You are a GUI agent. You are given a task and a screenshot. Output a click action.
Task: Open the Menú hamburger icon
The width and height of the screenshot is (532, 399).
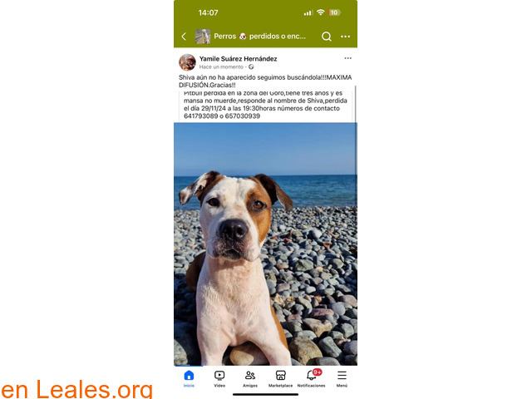pos(342,379)
